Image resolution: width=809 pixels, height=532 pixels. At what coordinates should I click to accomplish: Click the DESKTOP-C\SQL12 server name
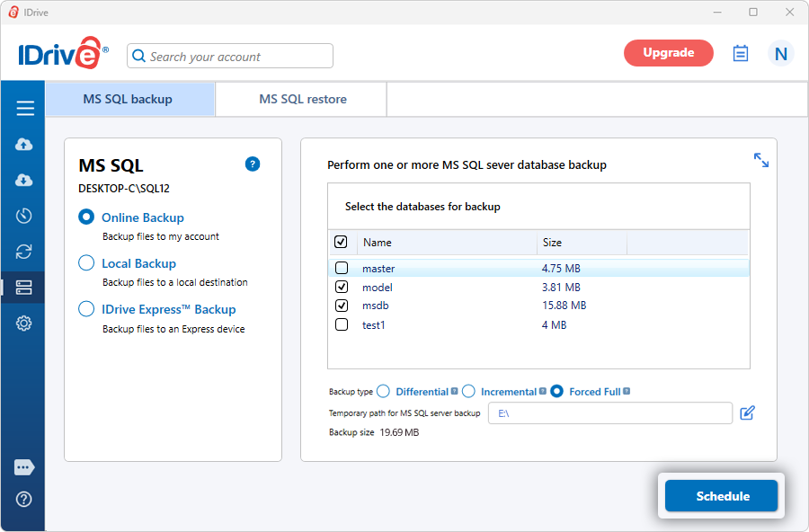click(124, 189)
